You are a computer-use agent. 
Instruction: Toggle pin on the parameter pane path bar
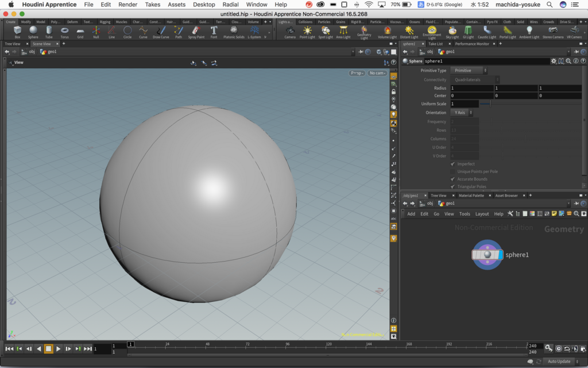point(577,52)
